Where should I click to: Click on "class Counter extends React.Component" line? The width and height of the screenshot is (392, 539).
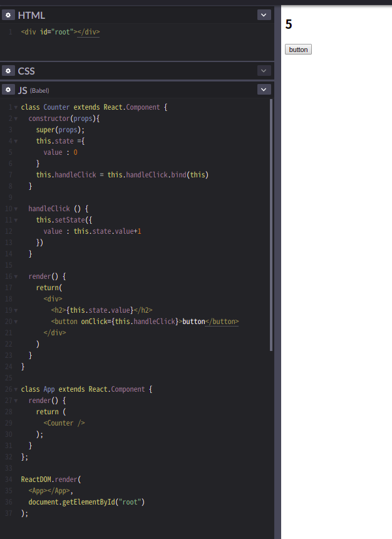(94, 107)
